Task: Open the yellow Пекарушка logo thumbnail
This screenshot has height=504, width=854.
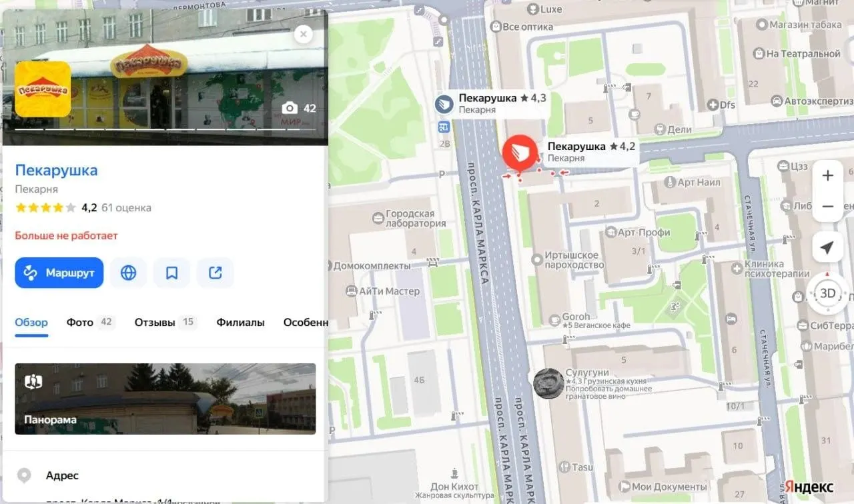Action: coord(43,89)
